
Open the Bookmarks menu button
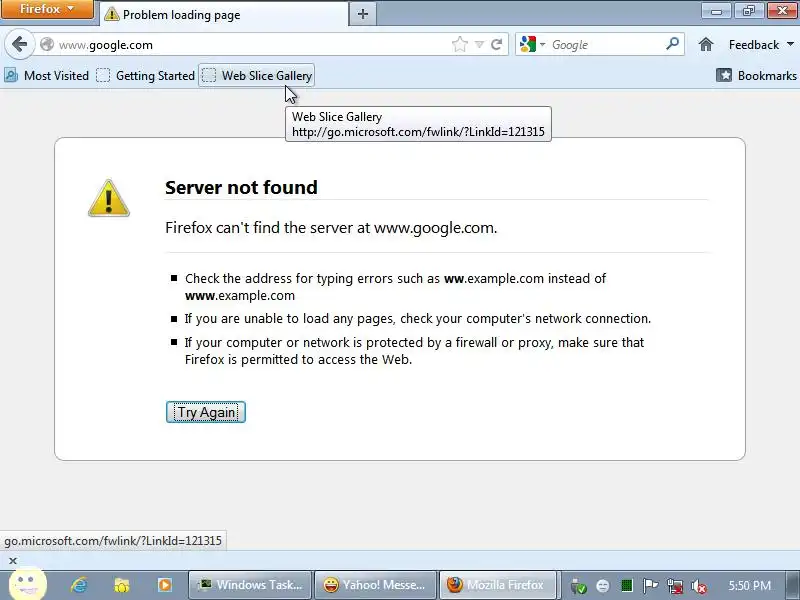point(756,76)
